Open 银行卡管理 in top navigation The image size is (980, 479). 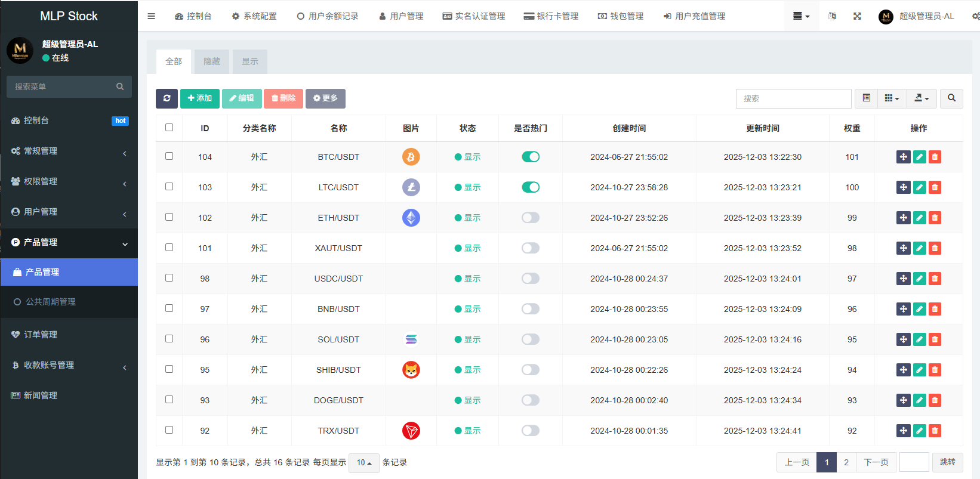[551, 16]
